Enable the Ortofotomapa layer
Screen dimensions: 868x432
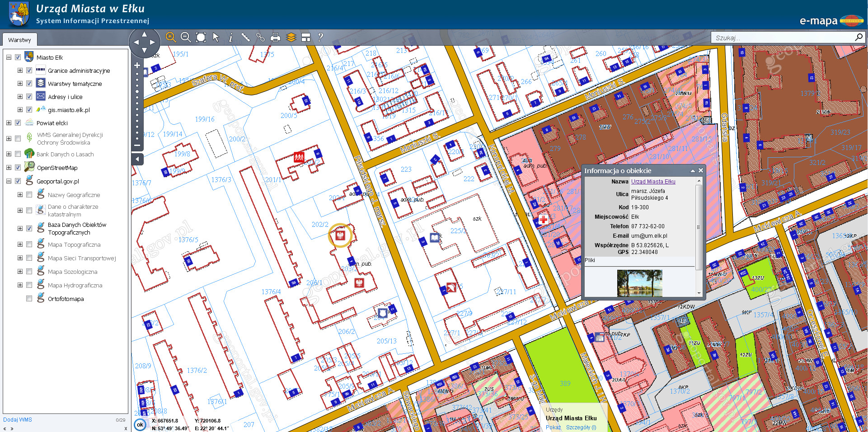[29, 299]
